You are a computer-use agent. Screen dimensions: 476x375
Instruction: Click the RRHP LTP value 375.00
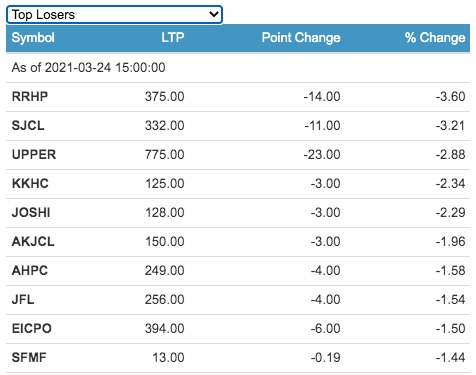pos(165,97)
